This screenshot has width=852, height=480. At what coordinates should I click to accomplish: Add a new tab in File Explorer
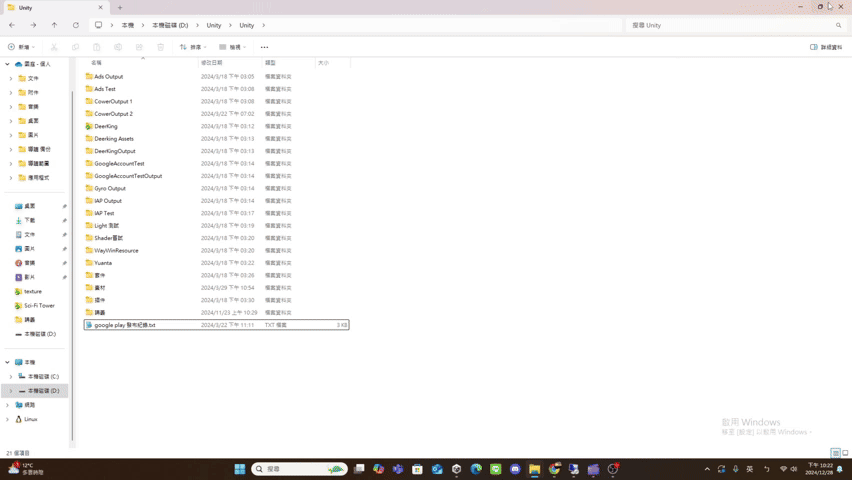pyautogui.click(x=120, y=7)
